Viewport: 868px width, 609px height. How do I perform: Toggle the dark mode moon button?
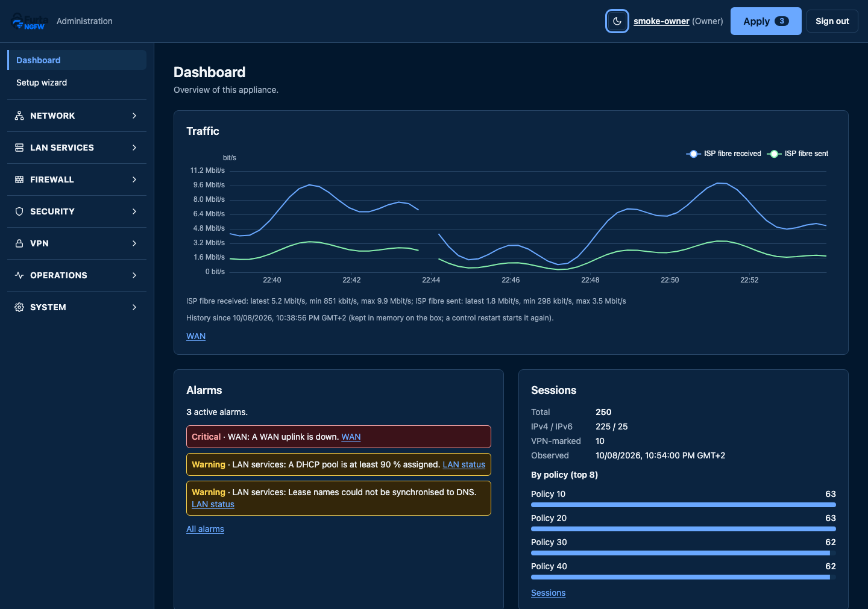[x=617, y=21]
